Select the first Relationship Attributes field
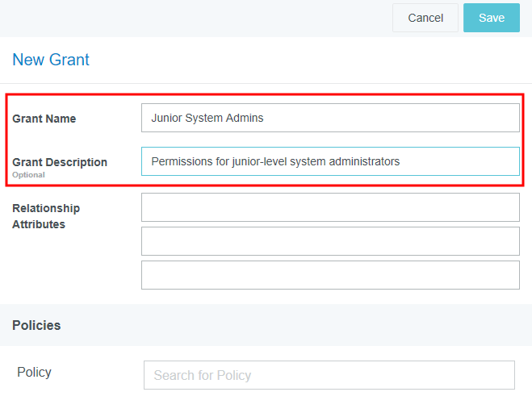This screenshot has height=417, width=532. [x=330, y=207]
